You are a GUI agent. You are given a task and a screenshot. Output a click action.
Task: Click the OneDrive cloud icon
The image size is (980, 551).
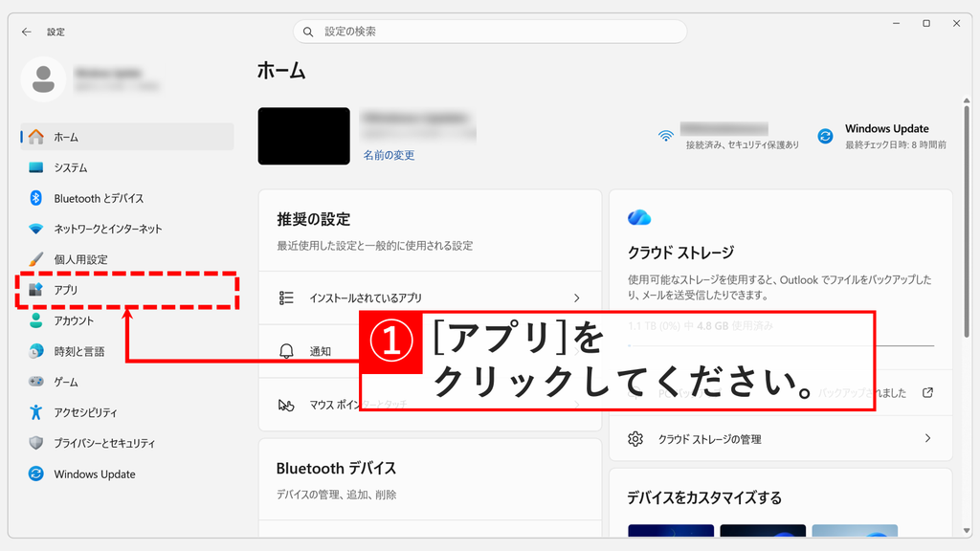[x=639, y=217]
